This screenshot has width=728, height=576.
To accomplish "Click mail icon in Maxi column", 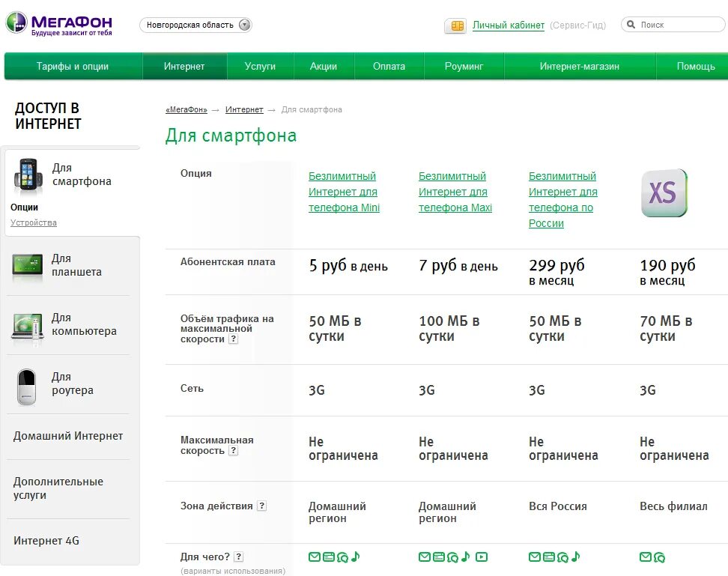I will point(425,557).
